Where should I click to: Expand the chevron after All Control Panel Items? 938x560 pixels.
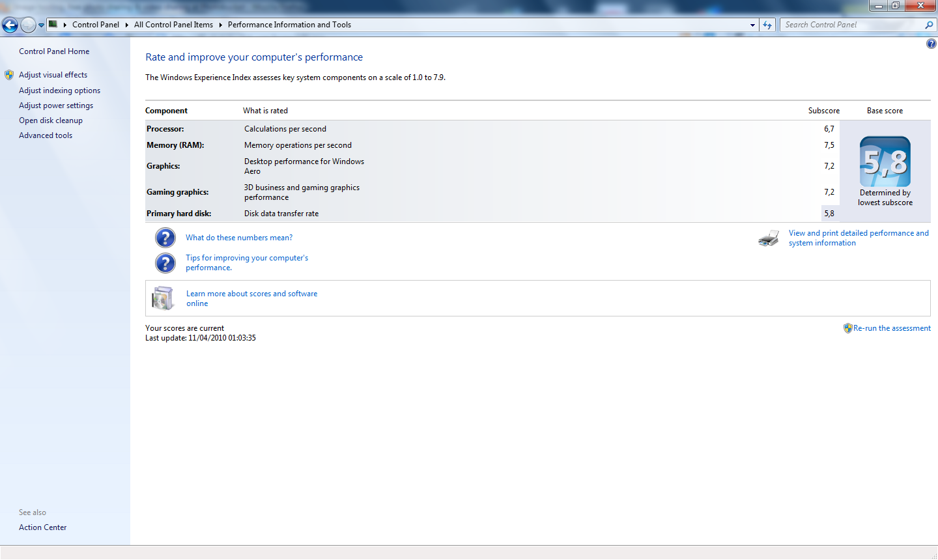(x=221, y=25)
